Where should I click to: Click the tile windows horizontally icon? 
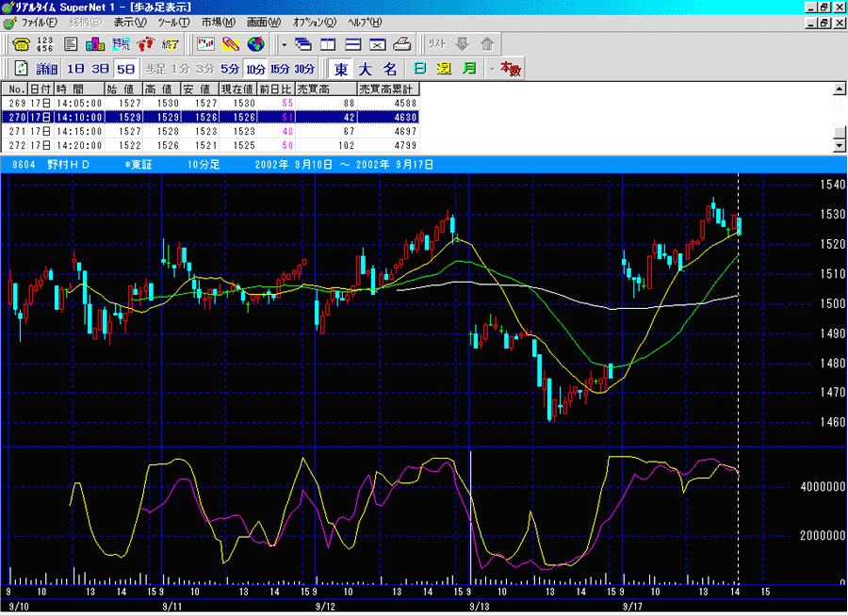tap(353, 44)
